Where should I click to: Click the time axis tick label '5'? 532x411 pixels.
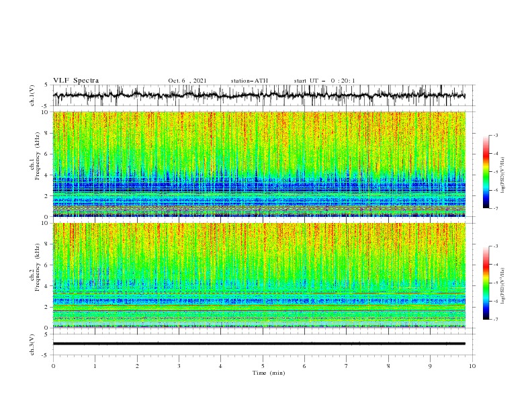[x=263, y=366]
